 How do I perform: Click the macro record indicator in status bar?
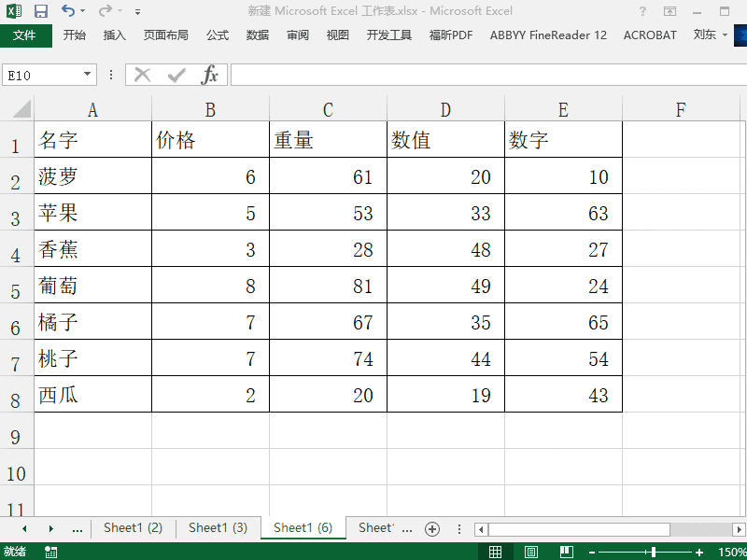click(49, 551)
